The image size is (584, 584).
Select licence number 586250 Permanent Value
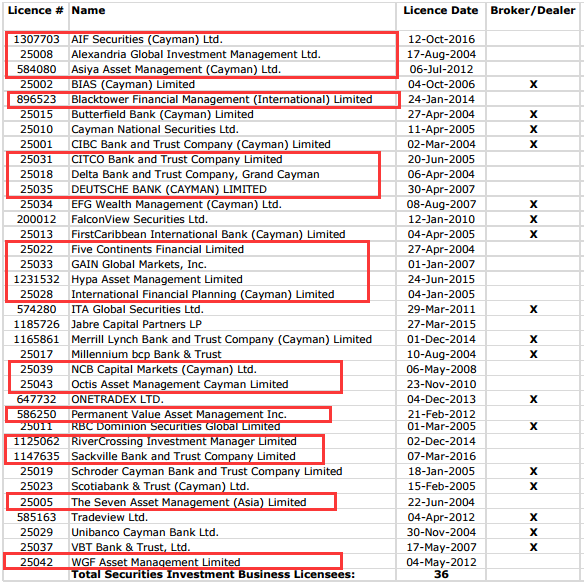tap(36, 414)
